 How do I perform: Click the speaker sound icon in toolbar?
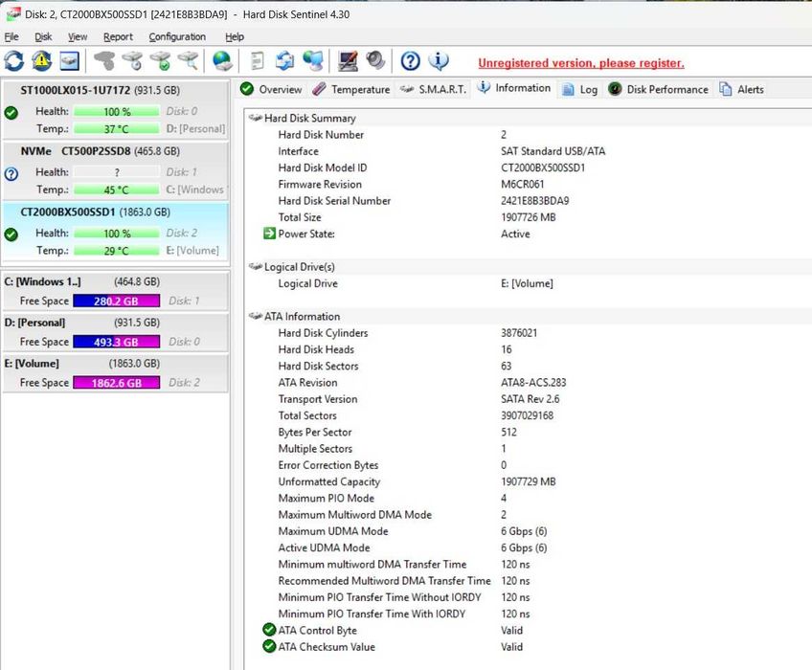[x=375, y=61]
